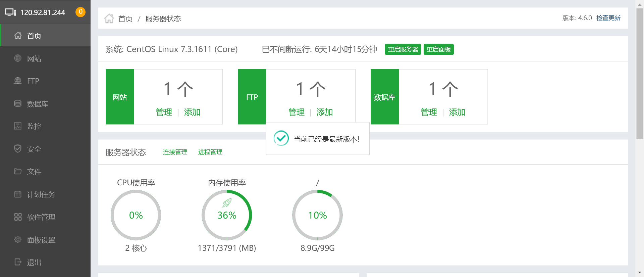The image size is (644, 277).
Task: Click the CentOS Linux system info text
Action: pyautogui.click(x=171, y=49)
